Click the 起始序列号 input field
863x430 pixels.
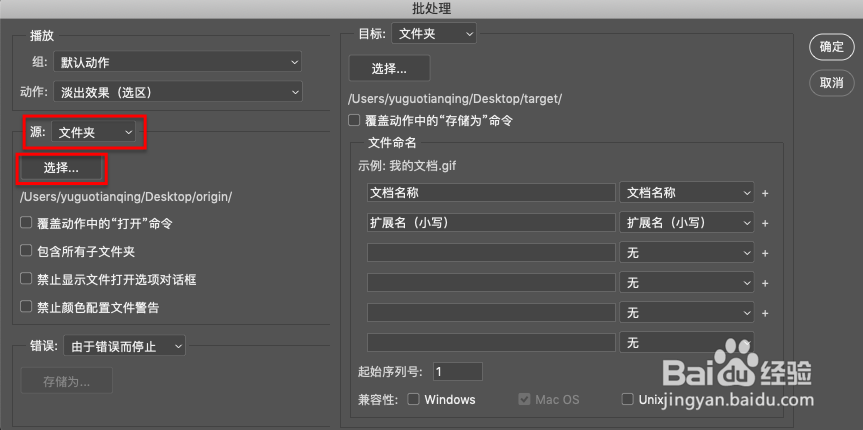tap(458, 372)
